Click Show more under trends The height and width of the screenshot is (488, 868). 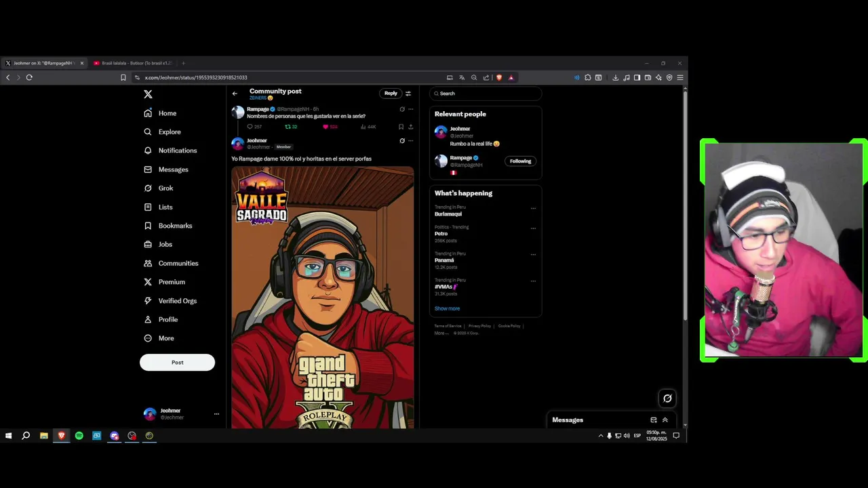click(447, 308)
